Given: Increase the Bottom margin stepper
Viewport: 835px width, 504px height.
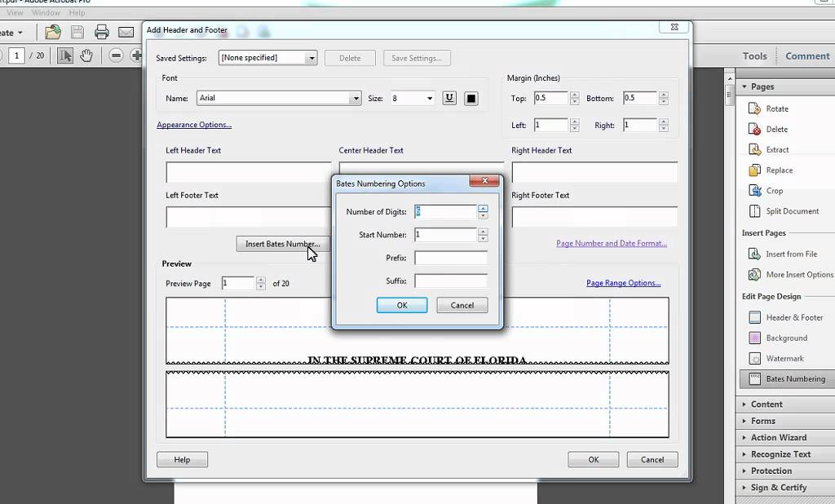Looking at the screenshot, I should pos(664,95).
